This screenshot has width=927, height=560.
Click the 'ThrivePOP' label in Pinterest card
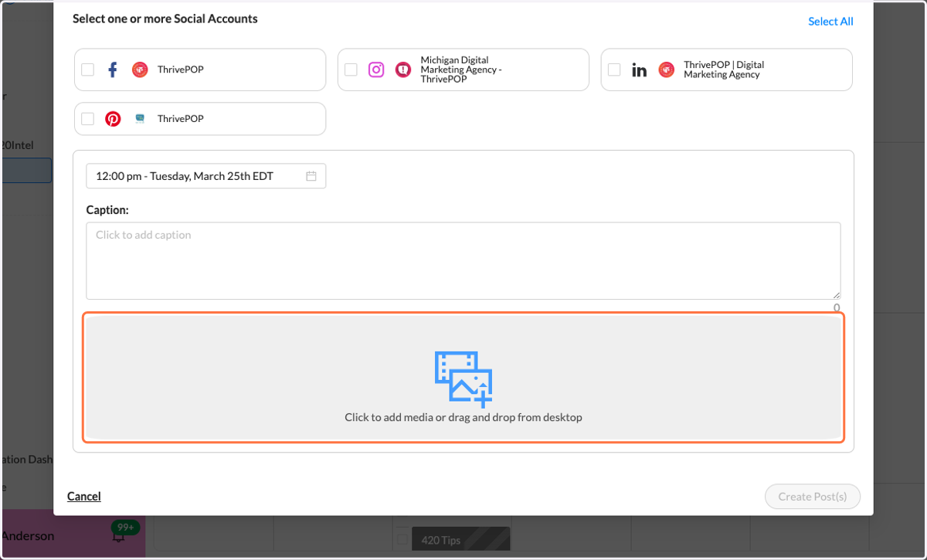click(181, 119)
